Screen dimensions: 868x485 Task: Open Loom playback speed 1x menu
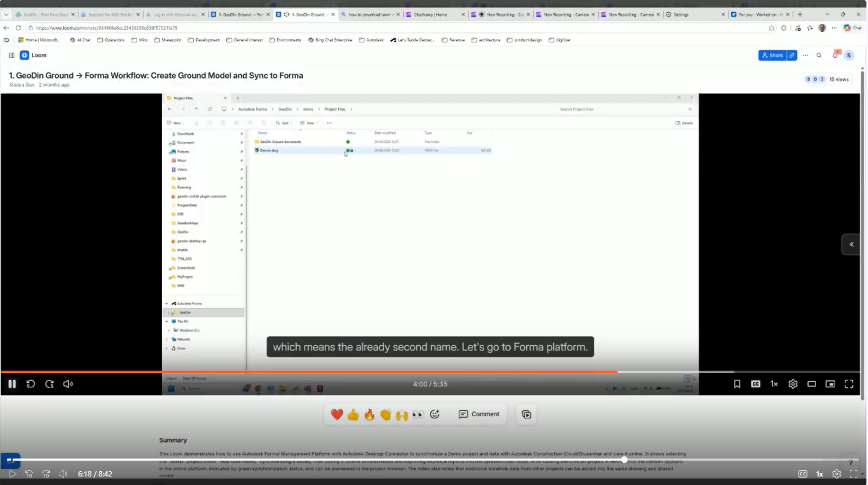click(x=774, y=384)
